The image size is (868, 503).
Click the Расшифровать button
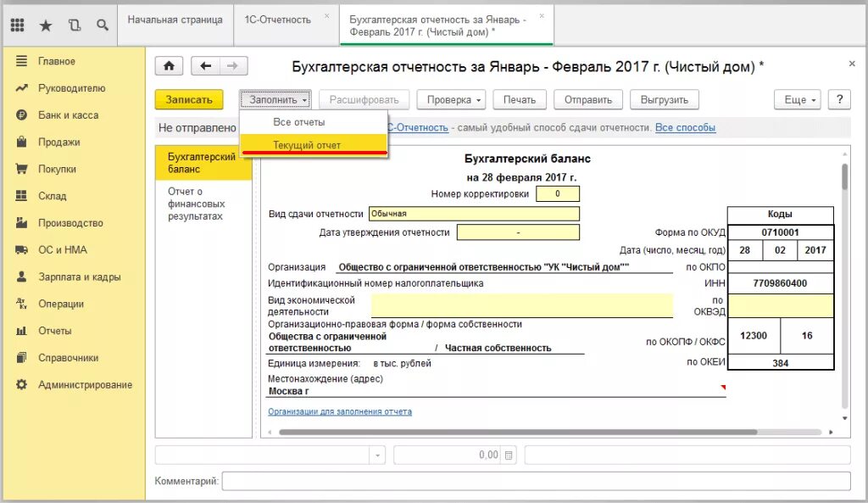pyautogui.click(x=364, y=100)
